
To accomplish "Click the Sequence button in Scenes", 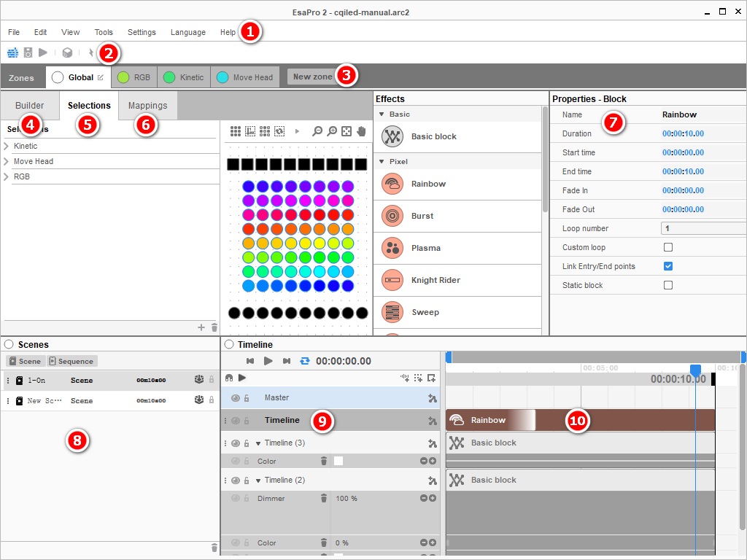I will pos(71,361).
